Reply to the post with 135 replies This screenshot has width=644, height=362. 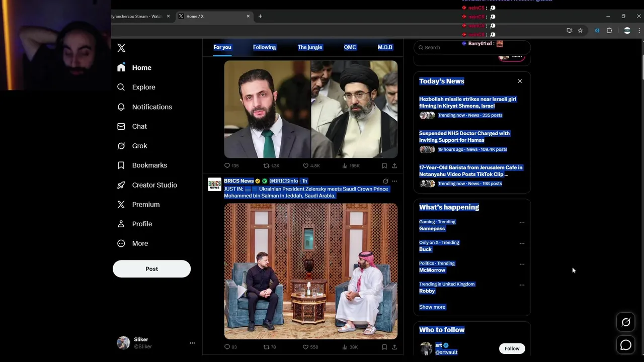tap(231, 165)
